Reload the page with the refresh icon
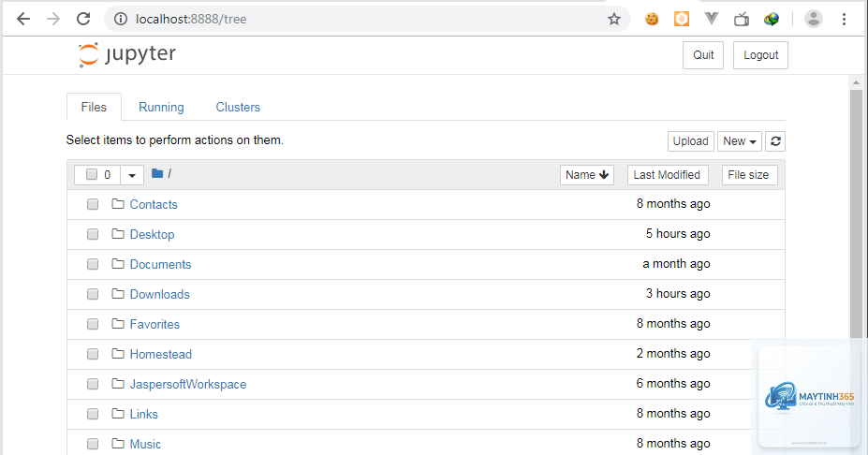 [83, 19]
